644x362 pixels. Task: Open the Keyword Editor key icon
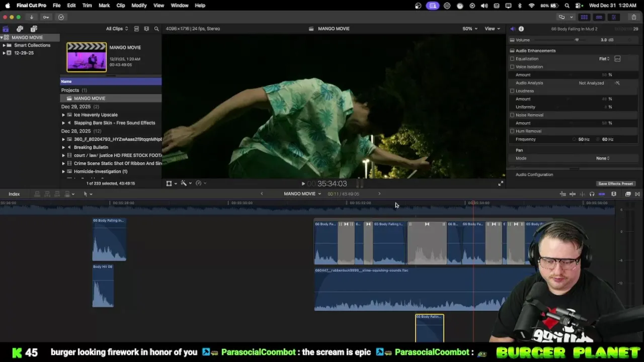coord(46,17)
